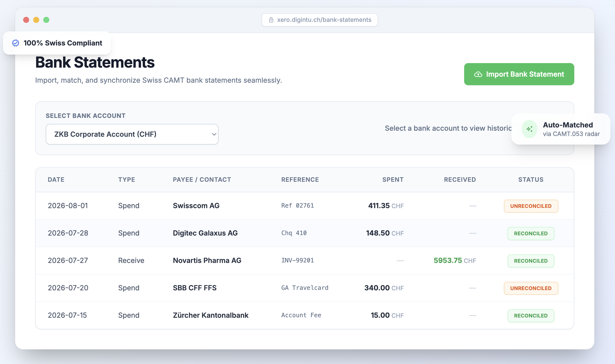
Task: Click the reference Ref 02761
Action: (x=297, y=206)
